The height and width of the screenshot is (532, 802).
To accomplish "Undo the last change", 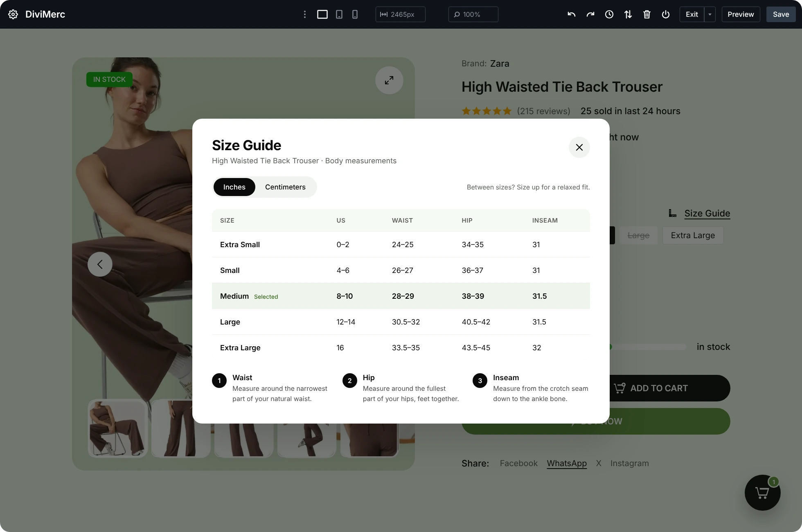I will pyautogui.click(x=572, y=14).
